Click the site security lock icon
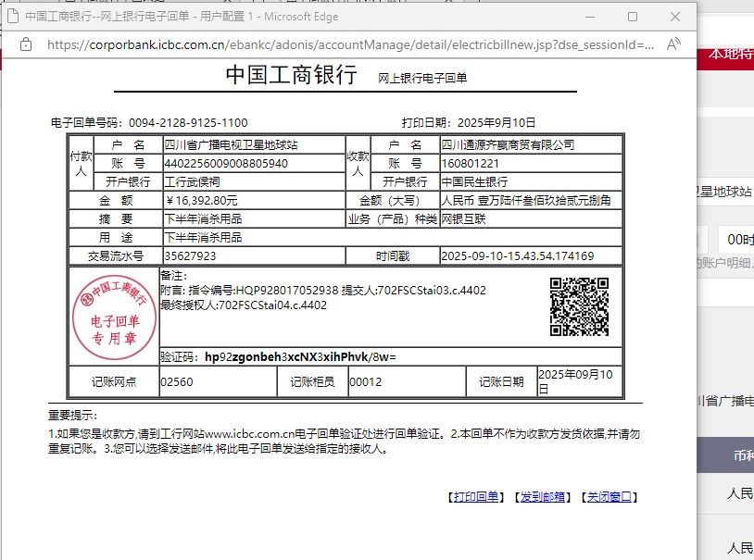754x560 pixels. click(26, 44)
